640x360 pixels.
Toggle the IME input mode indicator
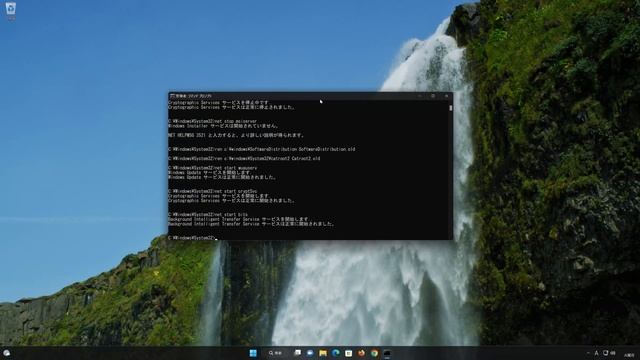click(596, 353)
